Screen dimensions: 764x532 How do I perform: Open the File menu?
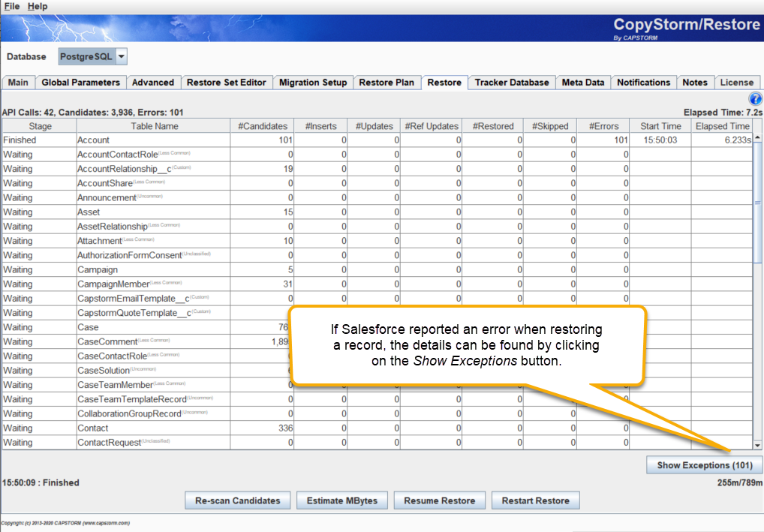coord(11,6)
